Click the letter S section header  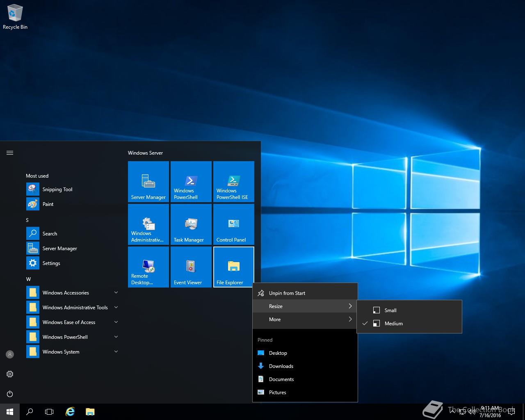click(x=27, y=220)
